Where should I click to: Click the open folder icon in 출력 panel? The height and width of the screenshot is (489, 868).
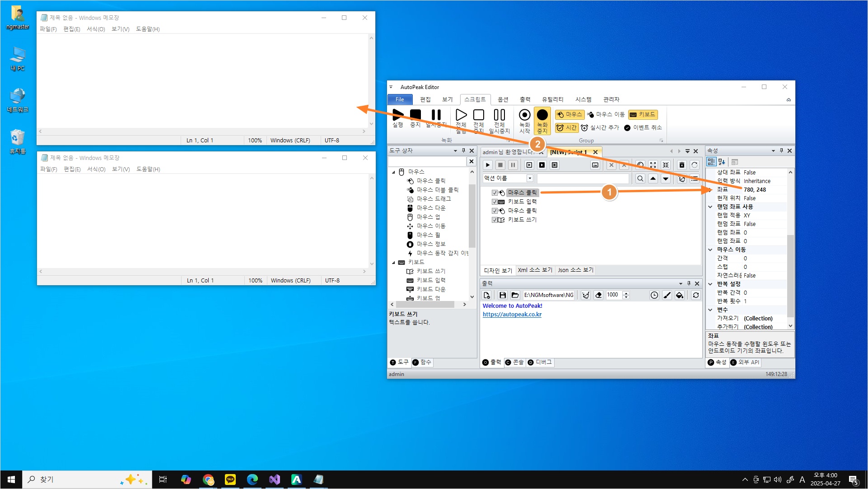(515, 295)
